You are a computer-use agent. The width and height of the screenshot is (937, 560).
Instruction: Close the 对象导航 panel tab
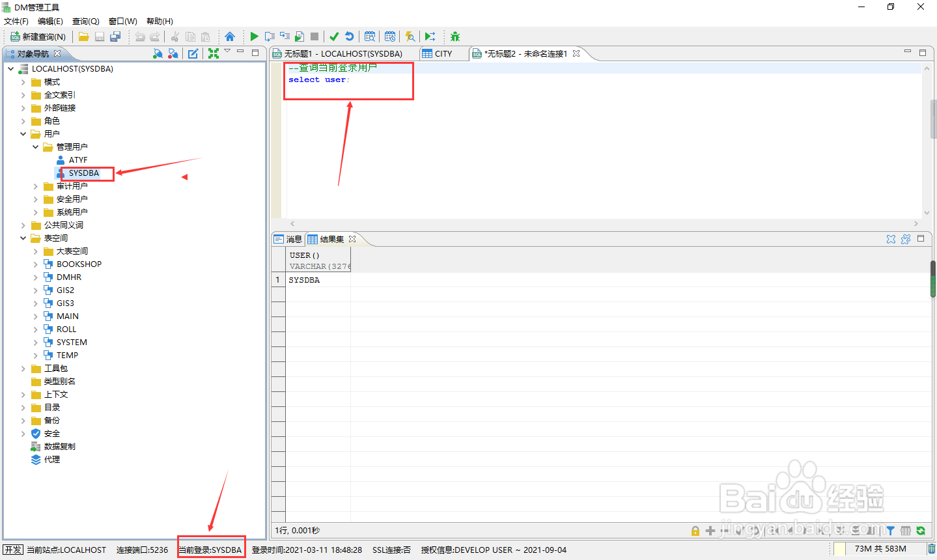[x=57, y=53]
